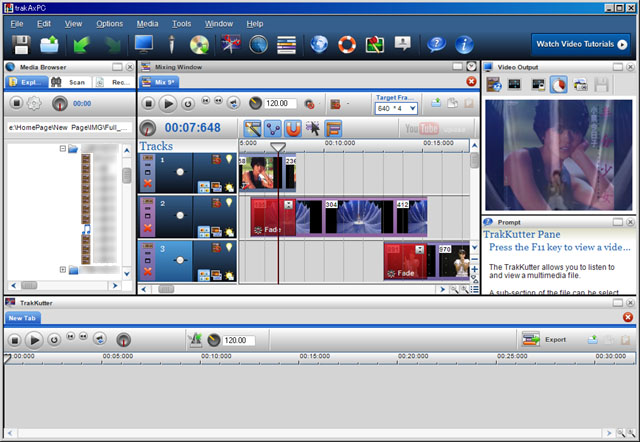The height and width of the screenshot is (442, 640).
Task: Click Media Browser tree scroll-up arrow
Action: 127,151
